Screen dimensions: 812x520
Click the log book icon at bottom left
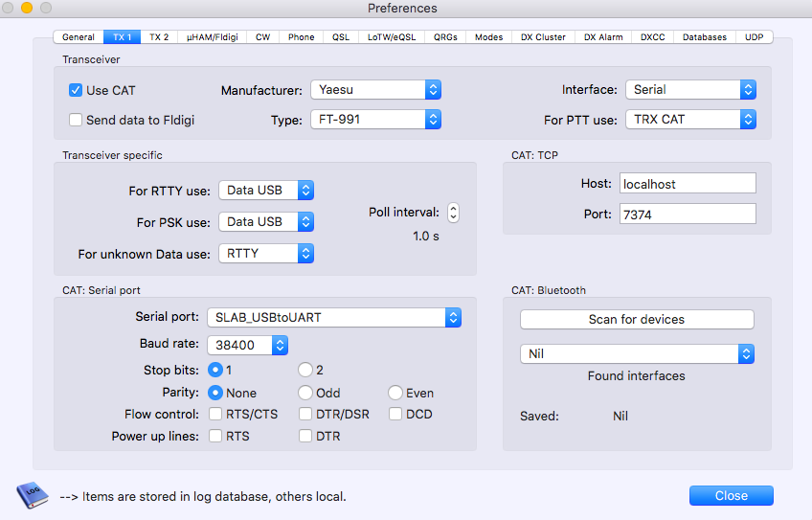click(33, 494)
